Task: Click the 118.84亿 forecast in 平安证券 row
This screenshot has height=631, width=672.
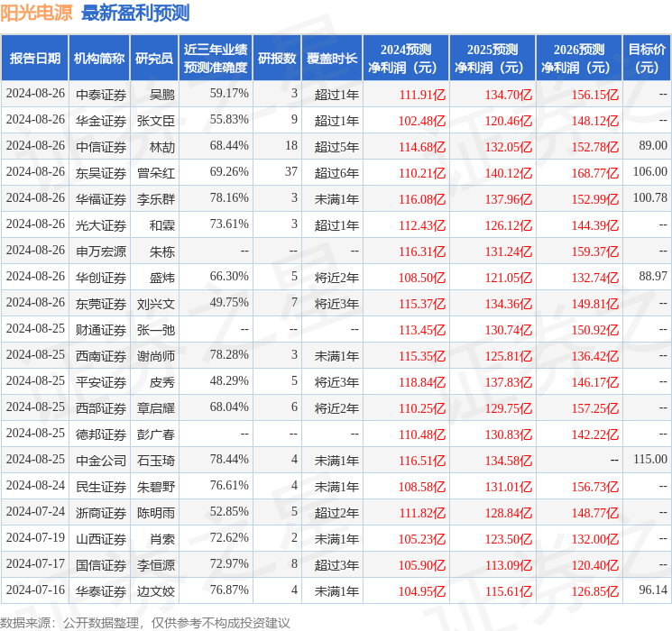Action: (422, 381)
